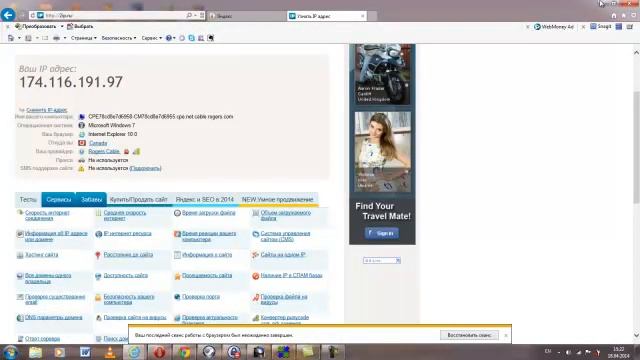Click the printer icon in command bar
The width and height of the screenshot is (640, 360).
click(56, 38)
